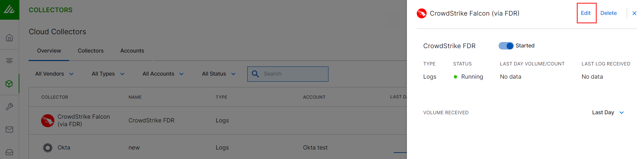Click the Edit link in the panel

[x=586, y=13]
